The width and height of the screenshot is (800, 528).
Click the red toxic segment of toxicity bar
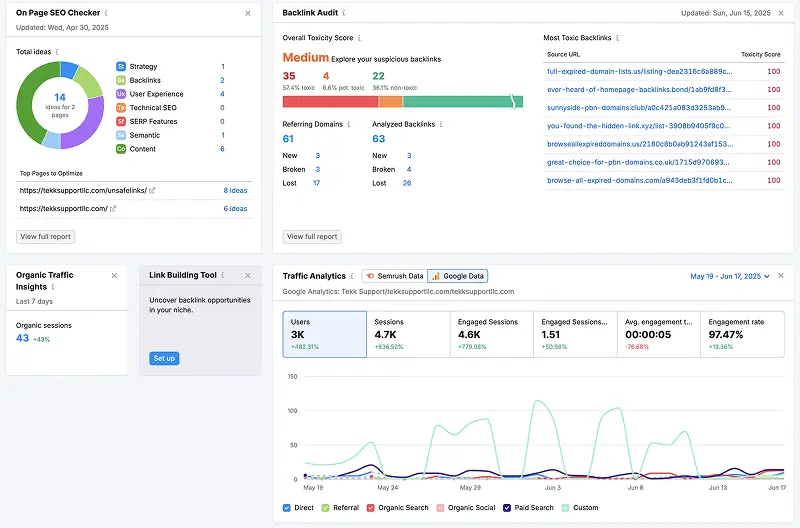[x=331, y=102]
